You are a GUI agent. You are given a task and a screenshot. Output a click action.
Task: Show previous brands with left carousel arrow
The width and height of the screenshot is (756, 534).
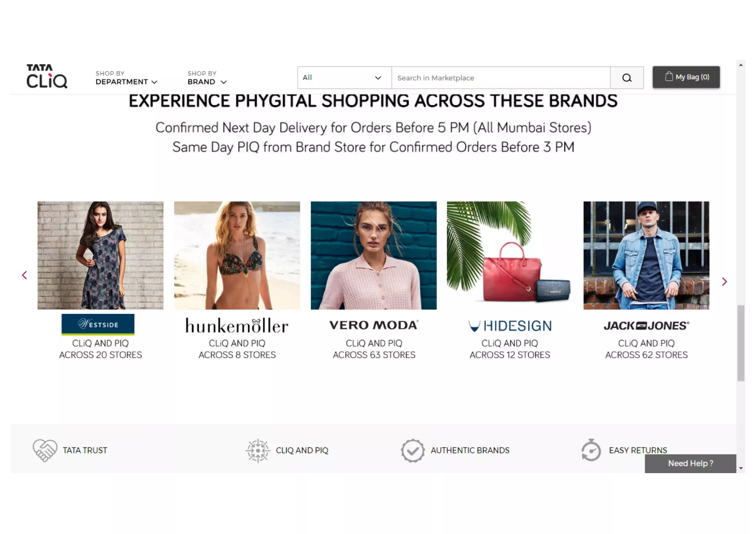(24, 275)
